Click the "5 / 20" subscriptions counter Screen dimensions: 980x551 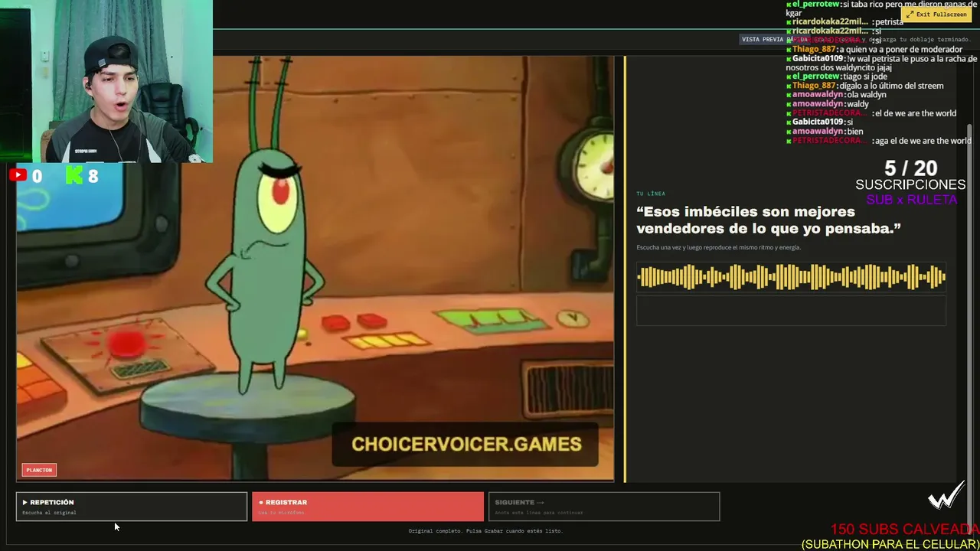pyautogui.click(x=910, y=168)
